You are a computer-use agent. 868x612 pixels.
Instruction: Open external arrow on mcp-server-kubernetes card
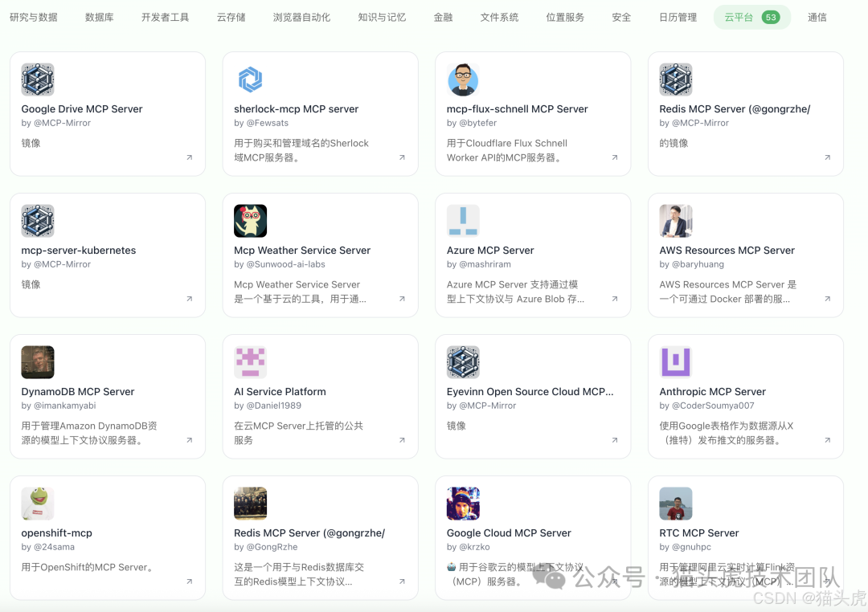(190, 299)
